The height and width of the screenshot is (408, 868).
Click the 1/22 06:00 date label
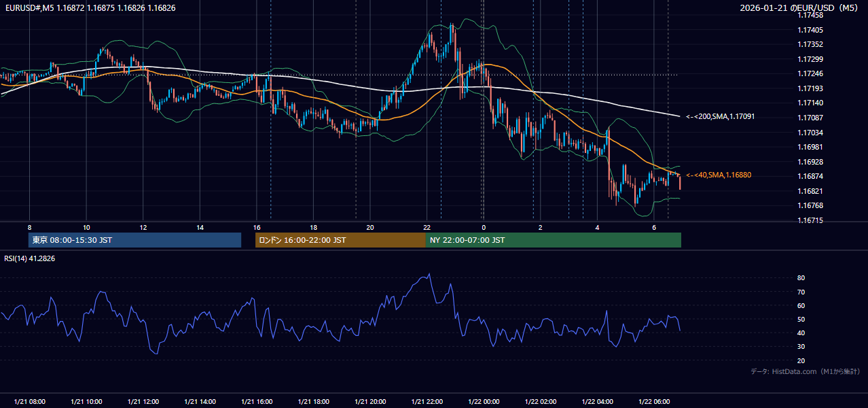pos(654,402)
